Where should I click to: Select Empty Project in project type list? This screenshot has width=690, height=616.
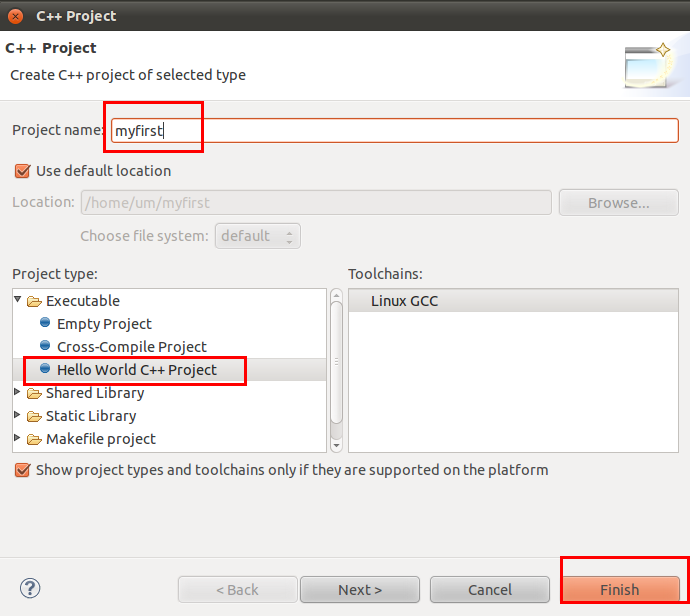click(104, 324)
